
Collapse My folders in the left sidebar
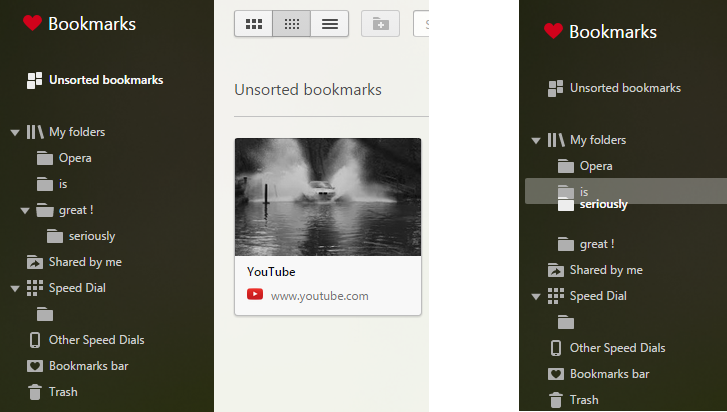(x=15, y=132)
